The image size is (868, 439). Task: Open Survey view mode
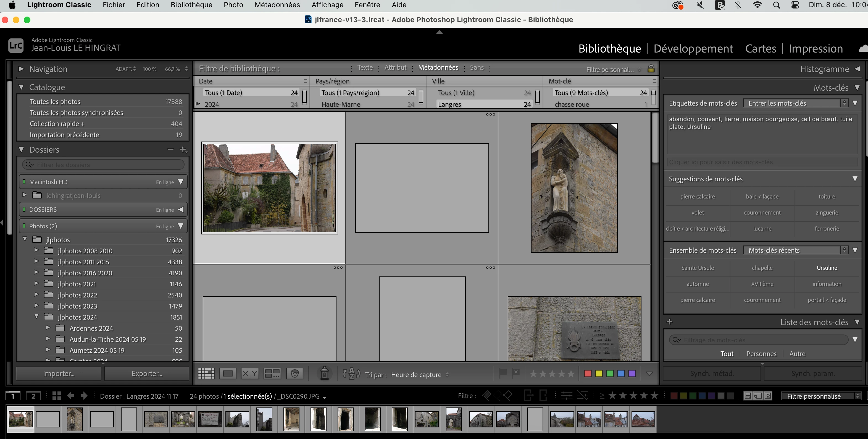[x=272, y=373]
